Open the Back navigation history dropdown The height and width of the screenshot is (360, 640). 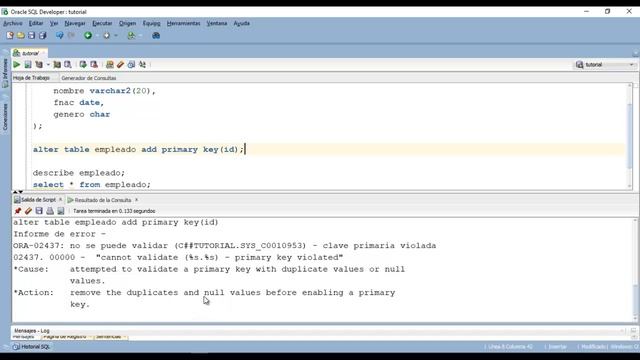click(x=97, y=36)
